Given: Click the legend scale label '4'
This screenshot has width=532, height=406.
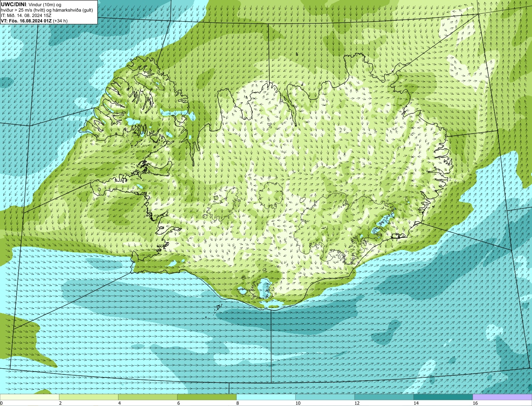Looking at the screenshot, I should tap(119, 403).
